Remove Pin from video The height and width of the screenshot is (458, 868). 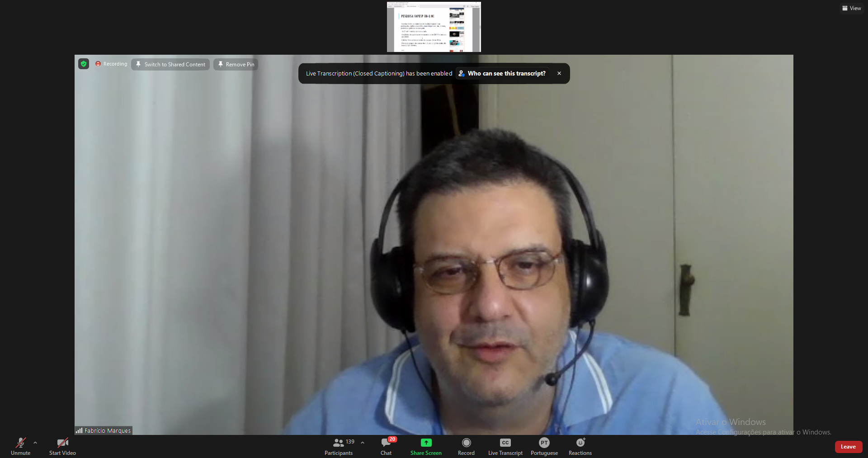pyautogui.click(x=236, y=65)
